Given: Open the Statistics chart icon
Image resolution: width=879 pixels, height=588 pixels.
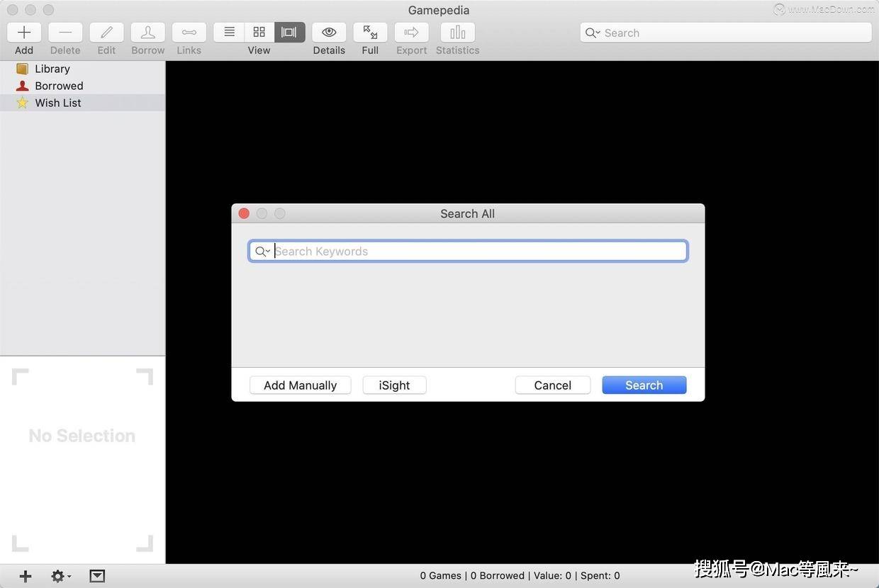Looking at the screenshot, I should click(x=458, y=33).
